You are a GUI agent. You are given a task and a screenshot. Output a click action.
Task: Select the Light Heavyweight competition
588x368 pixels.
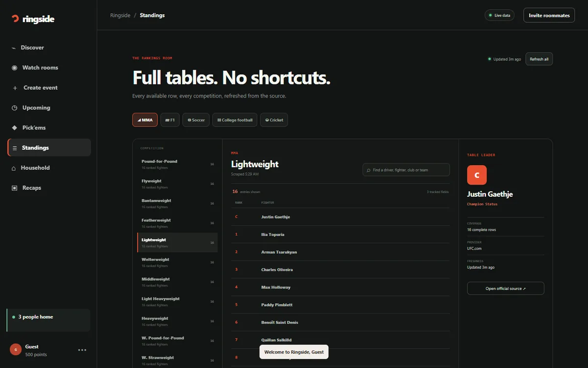tap(177, 301)
